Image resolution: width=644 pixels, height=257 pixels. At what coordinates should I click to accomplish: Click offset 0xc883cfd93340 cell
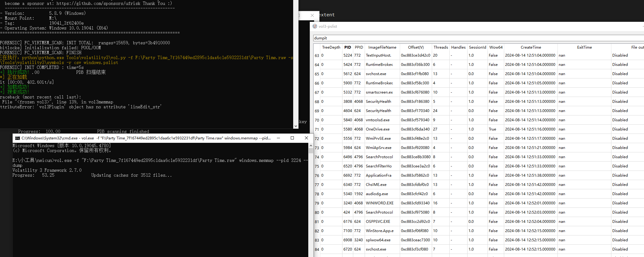point(416,203)
